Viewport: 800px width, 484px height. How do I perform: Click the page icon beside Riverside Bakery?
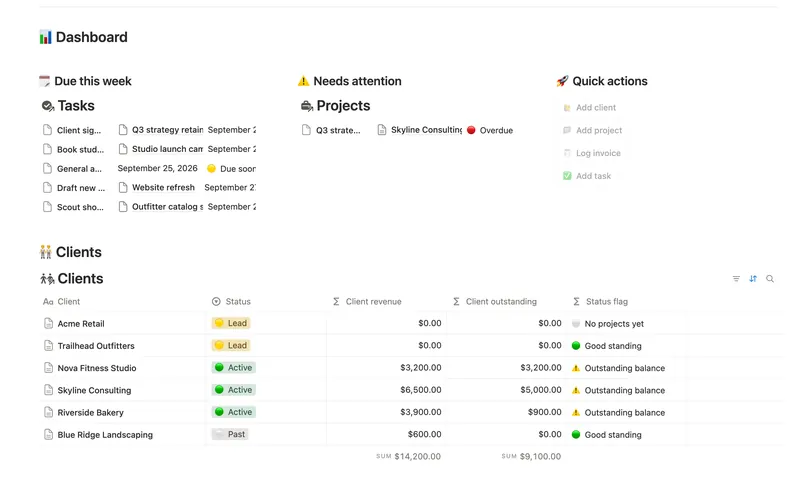(48, 412)
